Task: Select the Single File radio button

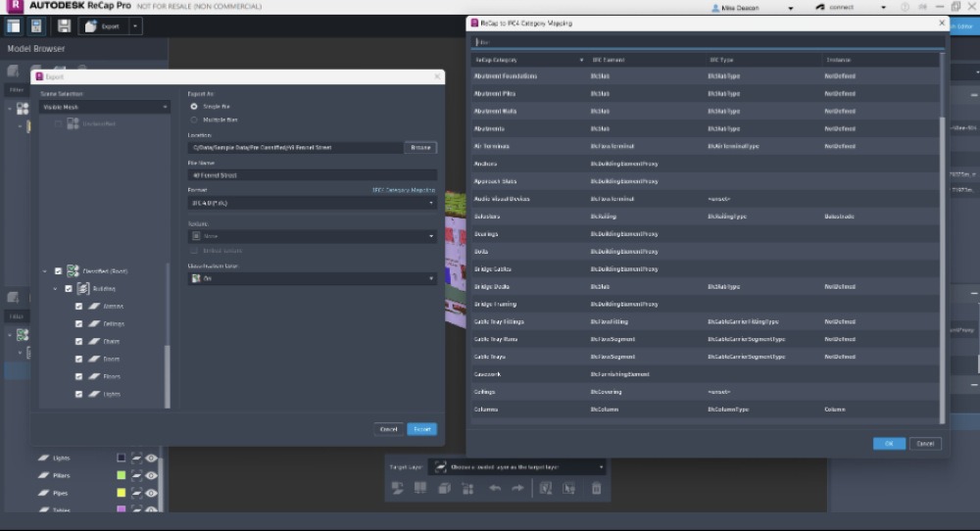Action: 194,107
